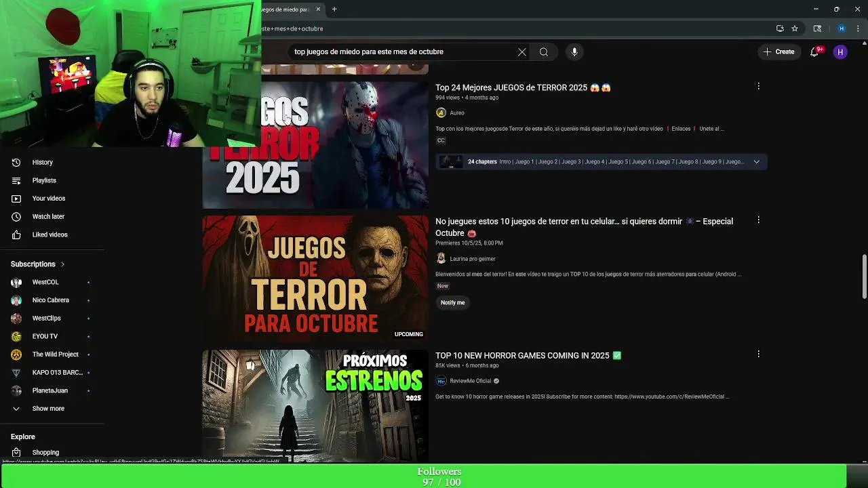Click the install app icon in address bar

click(x=780, y=28)
